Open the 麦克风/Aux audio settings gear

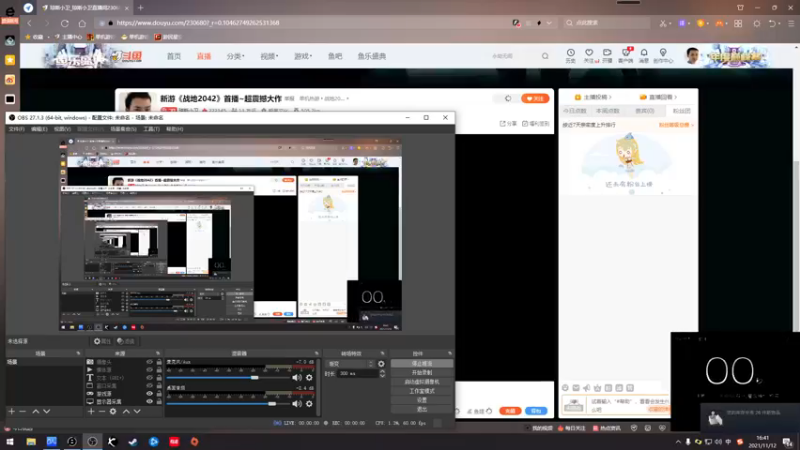coord(309,378)
